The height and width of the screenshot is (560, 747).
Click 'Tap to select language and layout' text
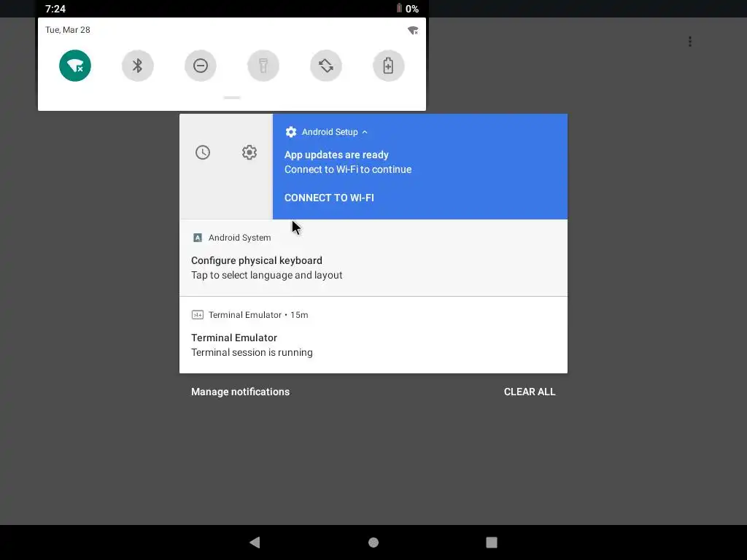pyautogui.click(x=267, y=275)
